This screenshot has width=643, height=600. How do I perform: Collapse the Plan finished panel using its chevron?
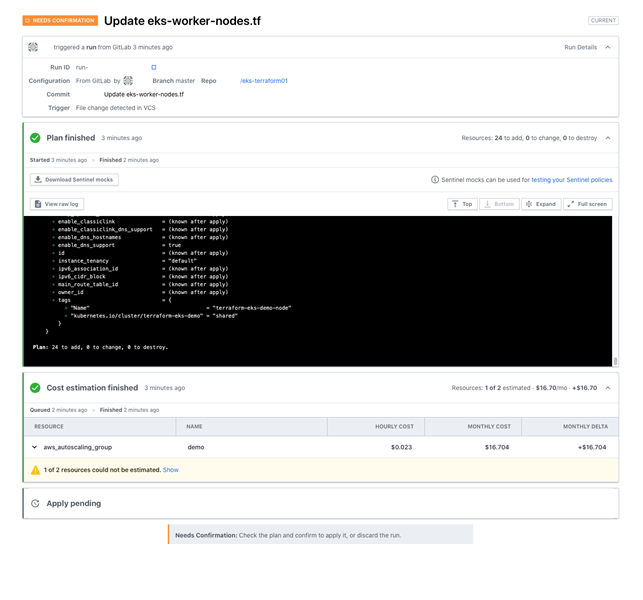click(609, 138)
